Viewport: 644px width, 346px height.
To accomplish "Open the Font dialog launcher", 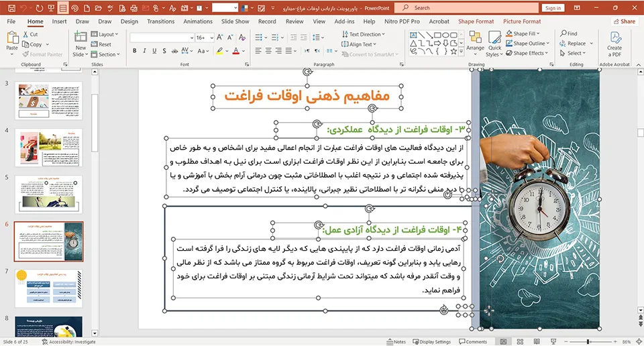I will 247,64.
